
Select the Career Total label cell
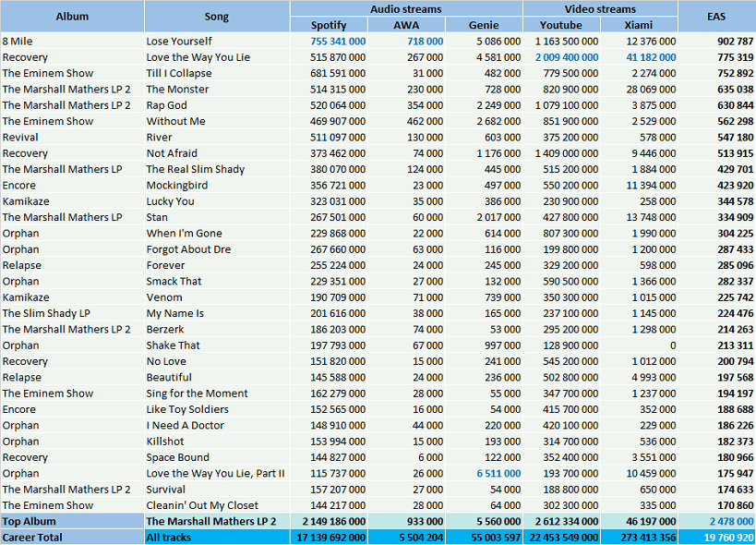pyautogui.click(x=72, y=537)
